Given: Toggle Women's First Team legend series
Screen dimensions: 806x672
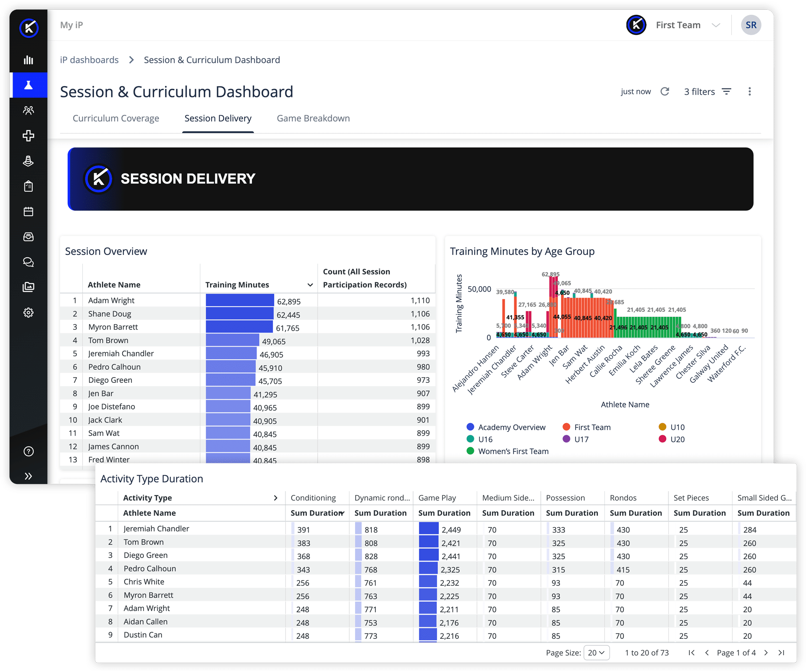Looking at the screenshot, I should [x=508, y=452].
